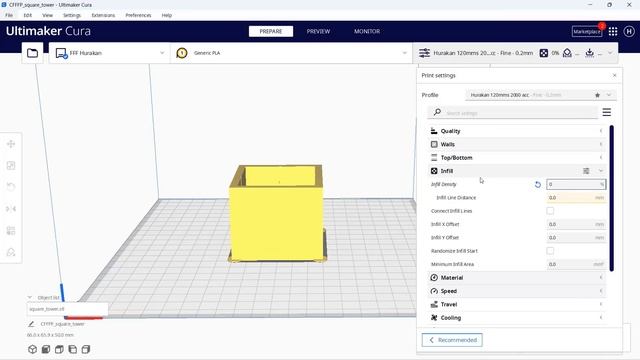
Task: Open the FFF Hurakan printer dropdown
Action: [109, 53]
